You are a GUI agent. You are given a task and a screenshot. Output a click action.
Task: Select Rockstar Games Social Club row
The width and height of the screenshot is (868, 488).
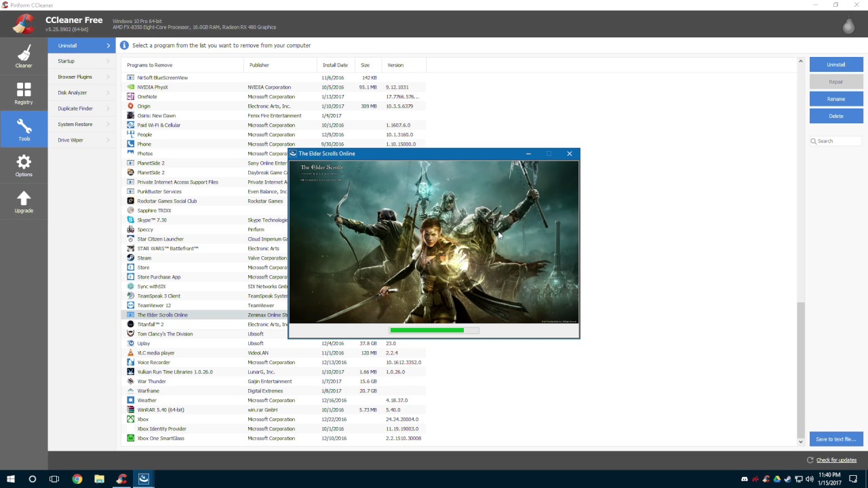[x=205, y=201]
